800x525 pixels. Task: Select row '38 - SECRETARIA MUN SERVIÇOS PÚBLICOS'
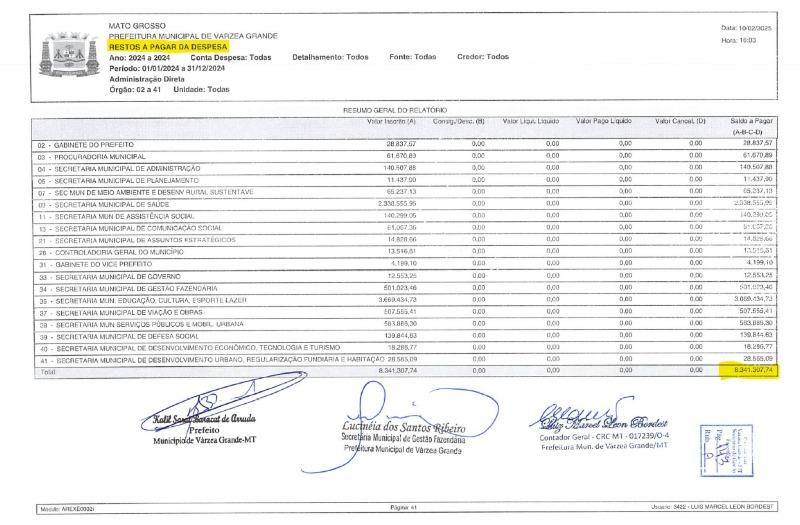click(x=405, y=324)
